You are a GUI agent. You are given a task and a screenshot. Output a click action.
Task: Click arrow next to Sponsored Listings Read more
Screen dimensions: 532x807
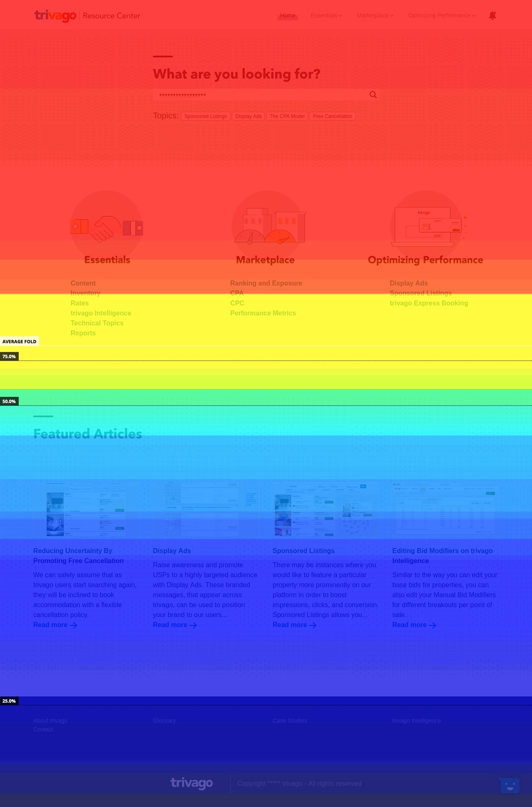pyautogui.click(x=313, y=625)
